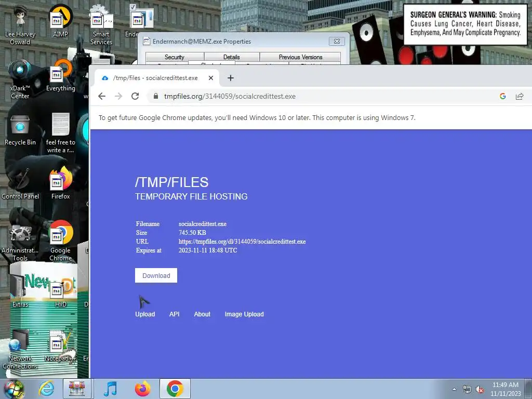Click the muted volume tray icon

coord(480,390)
